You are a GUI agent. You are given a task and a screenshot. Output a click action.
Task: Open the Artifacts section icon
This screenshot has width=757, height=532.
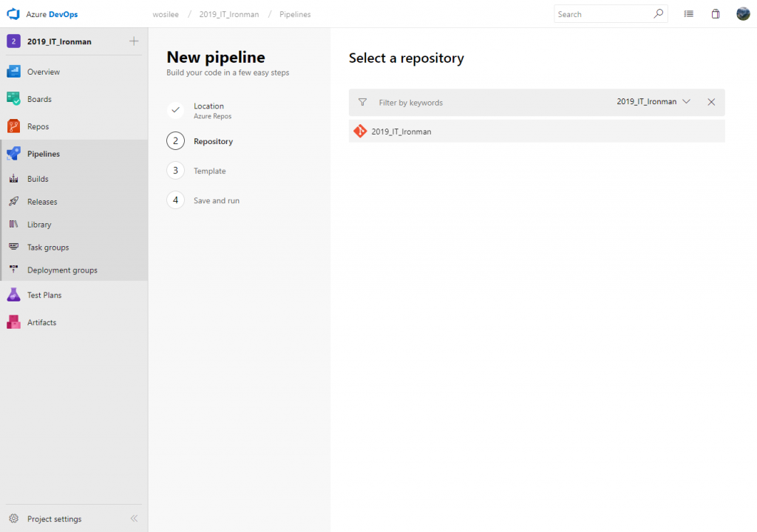[13, 322]
